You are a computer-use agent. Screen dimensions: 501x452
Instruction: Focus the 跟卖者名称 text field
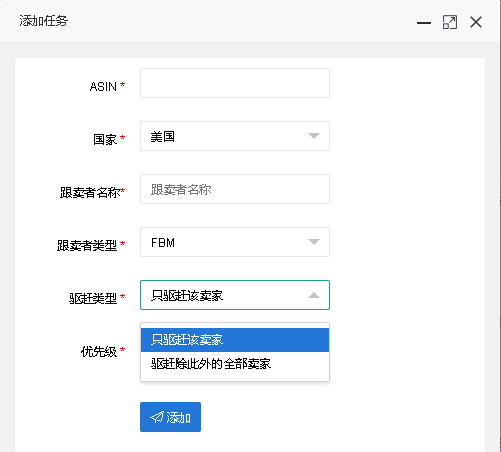(235, 189)
